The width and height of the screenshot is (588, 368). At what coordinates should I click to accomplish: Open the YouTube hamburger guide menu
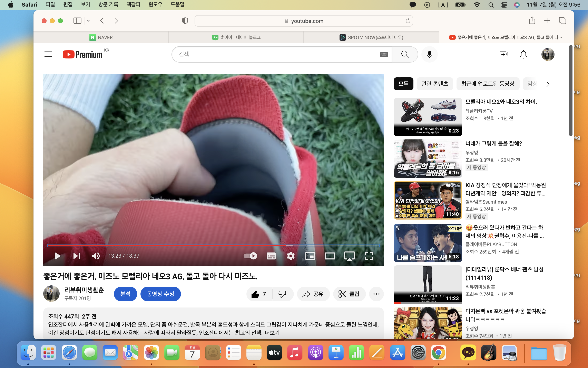pyautogui.click(x=48, y=54)
